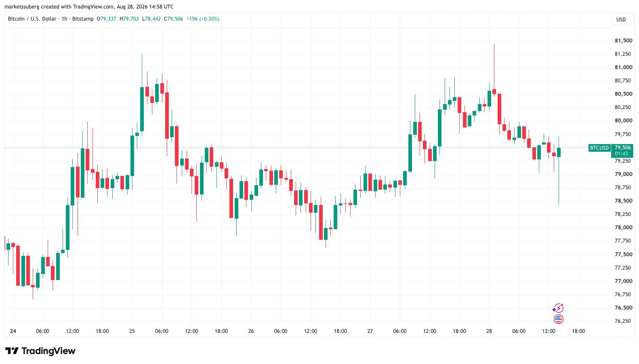Click the 79,506 current price label
This screenshot has height=364, width=639.
tap(622, 147)
